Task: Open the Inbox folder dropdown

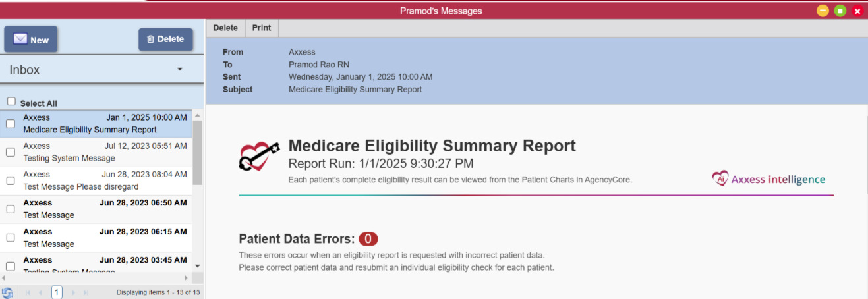Action: [179, 69]
